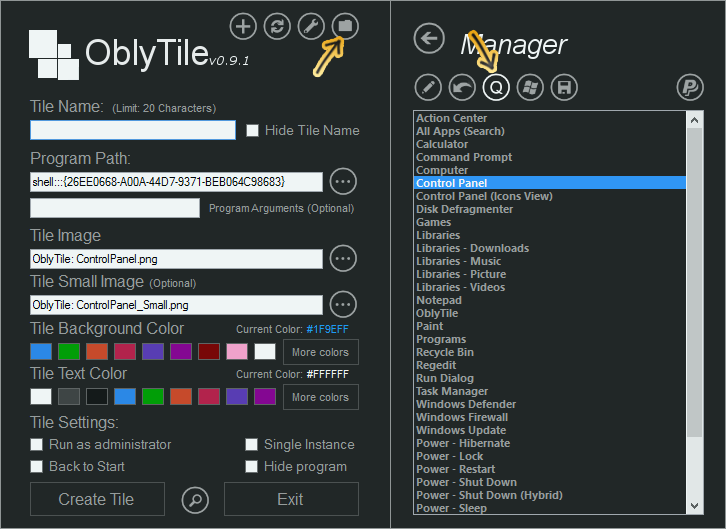This screenshot has height=529, width=726.
Task: Select the Control Panel list entry
Action: [x=550, y=183]
